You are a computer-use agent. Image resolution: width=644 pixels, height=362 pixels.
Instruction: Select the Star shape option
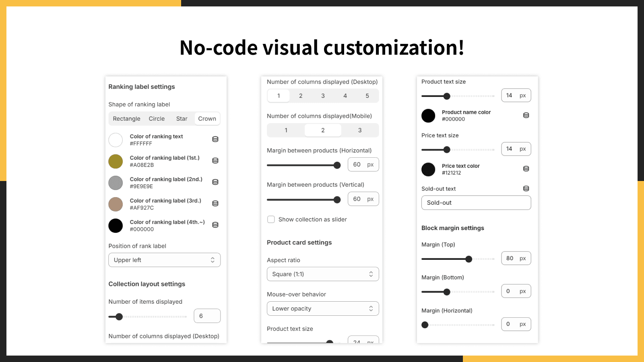point(182,119)
